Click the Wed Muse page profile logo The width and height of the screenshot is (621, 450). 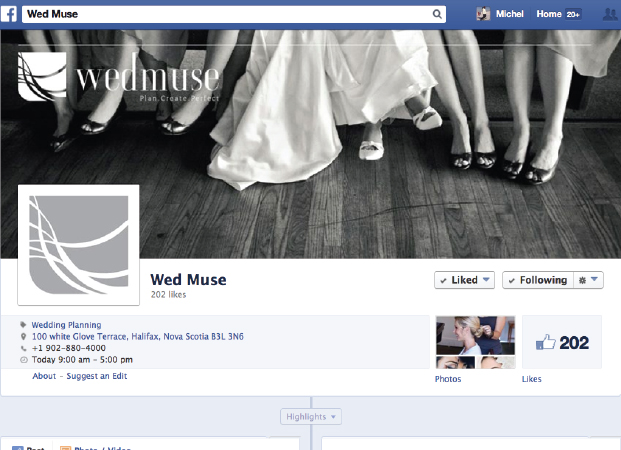click(79, 245)
